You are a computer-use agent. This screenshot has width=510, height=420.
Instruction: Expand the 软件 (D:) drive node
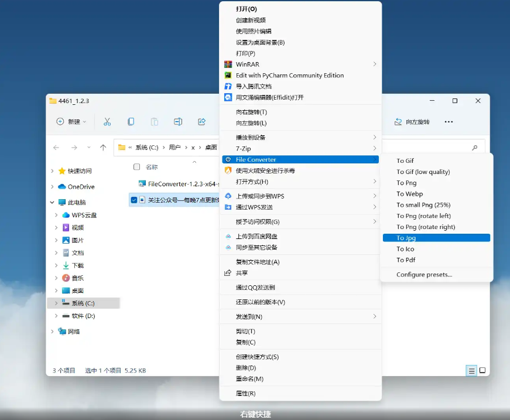[56, 316]
